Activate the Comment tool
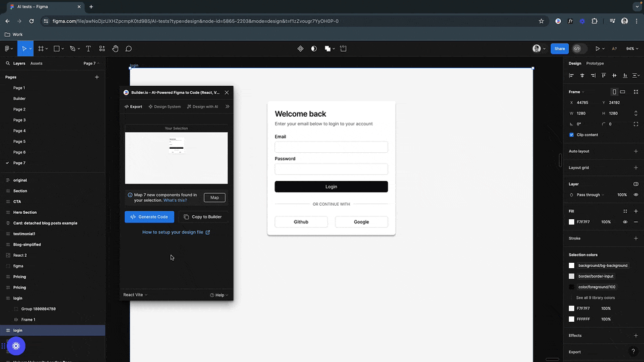The image size is (644, 362). coord(128,48)
